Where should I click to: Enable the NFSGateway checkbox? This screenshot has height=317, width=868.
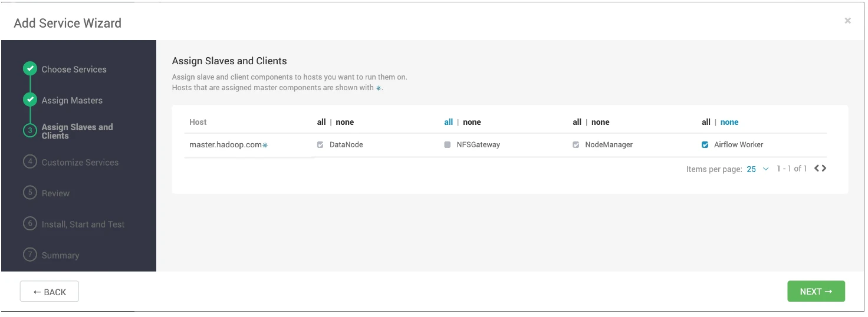pyautogui.click(x=448, y=144)
